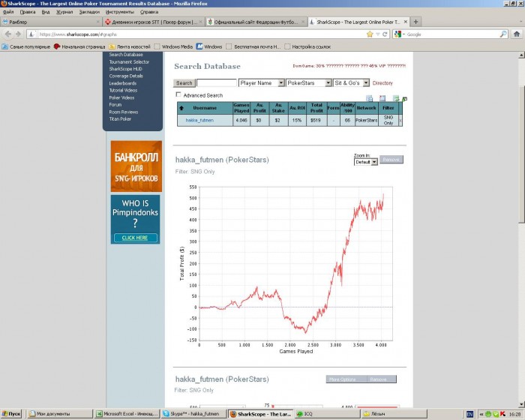The width and height of the screenshot is (525, 420).
Task: Open Leaderboards in sidebar
Action: [x=122, y=83]
